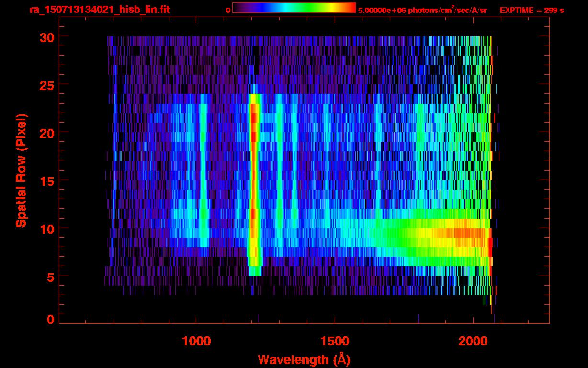Viewport: 588px width, 368px height.
Task: Click the 2000 wavelength tick label
Action: pyautogui.click(x=473, y=342)
